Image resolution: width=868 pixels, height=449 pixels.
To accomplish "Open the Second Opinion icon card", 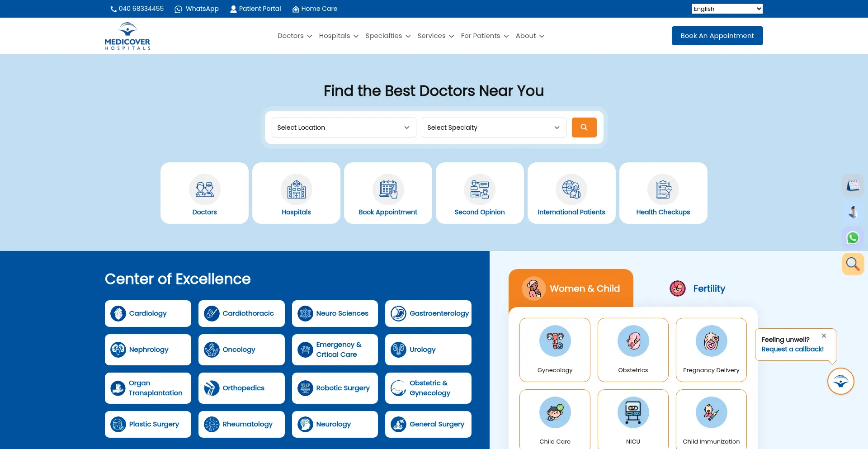I will (x=479, y=193).
